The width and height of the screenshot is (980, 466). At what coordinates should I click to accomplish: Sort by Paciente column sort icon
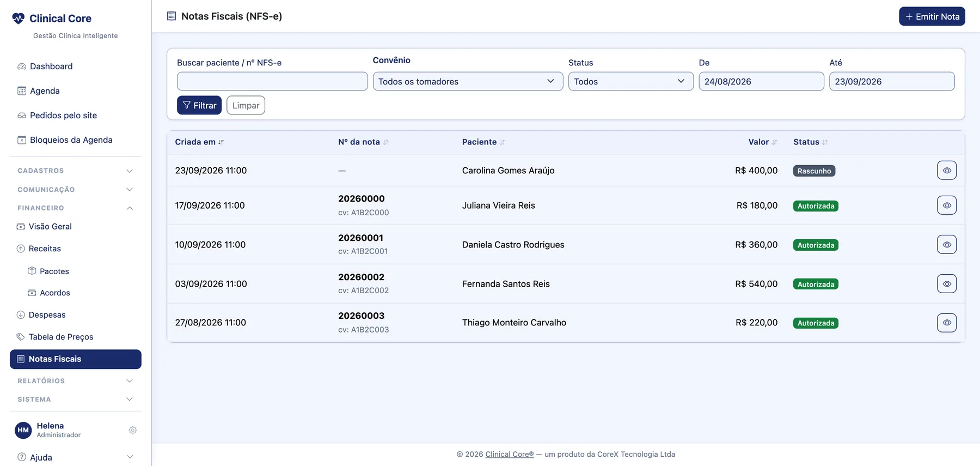[503, 142]
